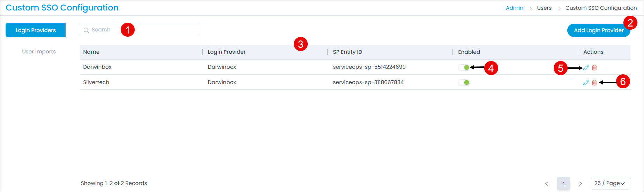Click the trash icon for Silvertech
644x192 pixels.
click(594, 83)
